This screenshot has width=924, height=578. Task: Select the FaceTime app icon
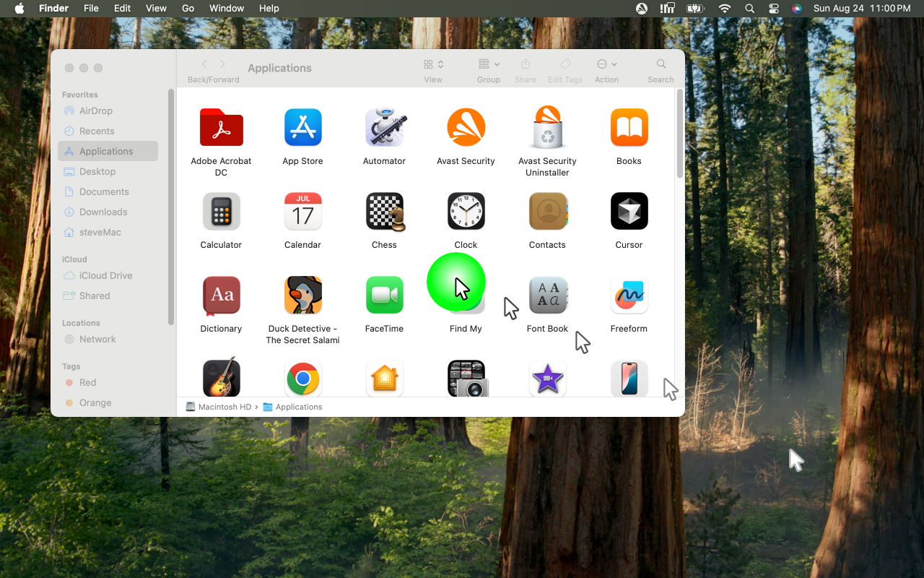point(384,295)
